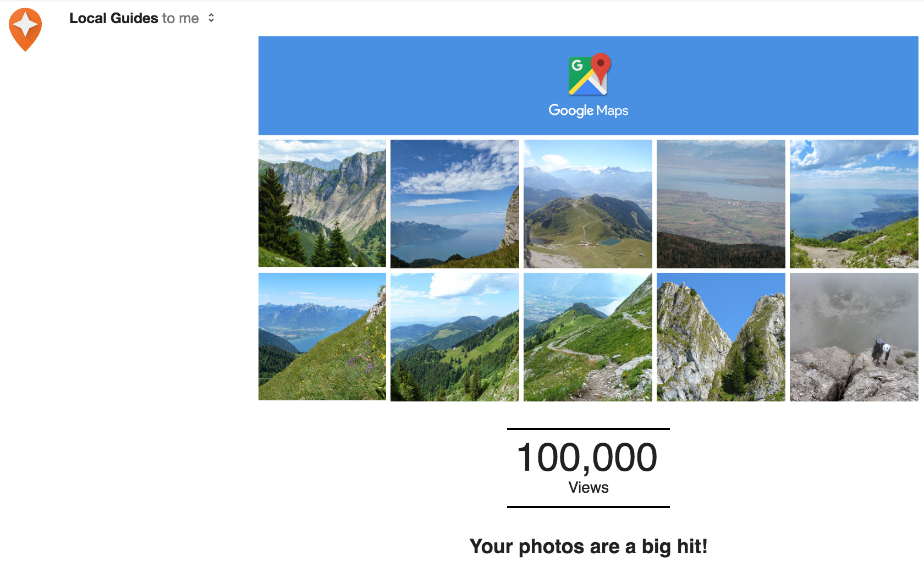Open the foggy photo with climber on rocks
Screen dimensions: 924x562
tap(854, 337)
